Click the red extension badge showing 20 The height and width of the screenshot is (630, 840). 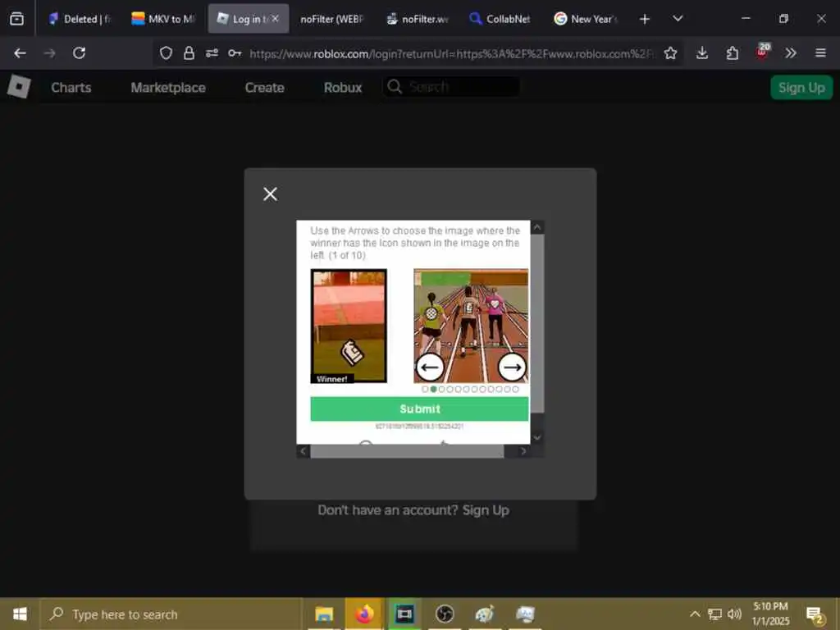[763, 52]
